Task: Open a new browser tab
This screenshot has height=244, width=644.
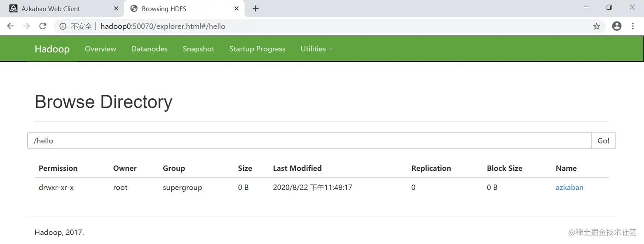Action: pos(256,9)
